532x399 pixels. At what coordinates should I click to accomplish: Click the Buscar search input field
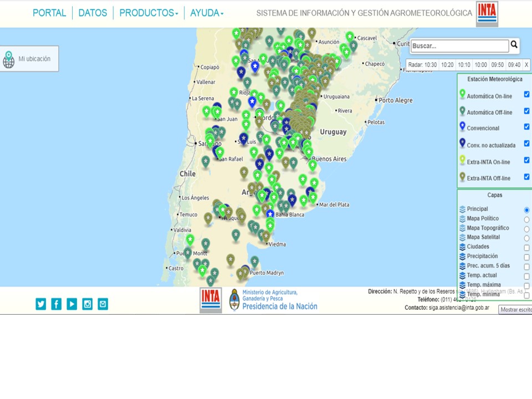(x=459, y=46)
